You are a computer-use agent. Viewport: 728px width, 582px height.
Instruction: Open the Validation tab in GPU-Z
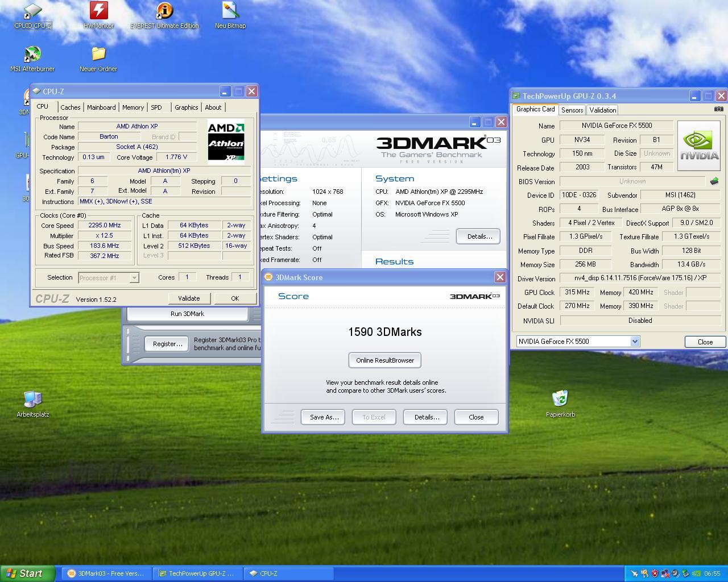[x=602, y=110]
